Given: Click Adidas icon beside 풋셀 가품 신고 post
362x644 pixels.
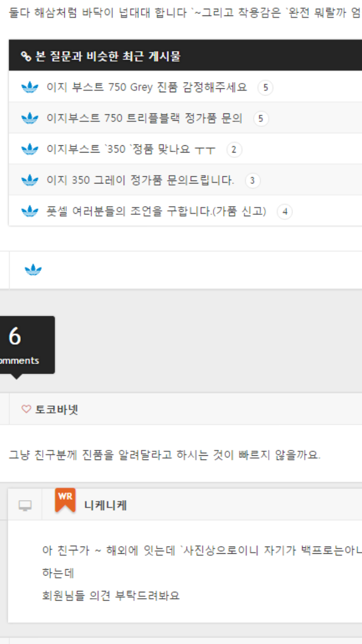Looking at the screenshot, I should (30, 211).
